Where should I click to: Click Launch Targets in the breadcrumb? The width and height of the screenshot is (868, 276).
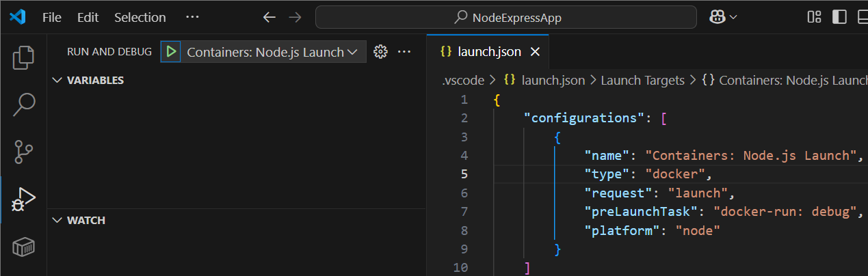(642, 80)
